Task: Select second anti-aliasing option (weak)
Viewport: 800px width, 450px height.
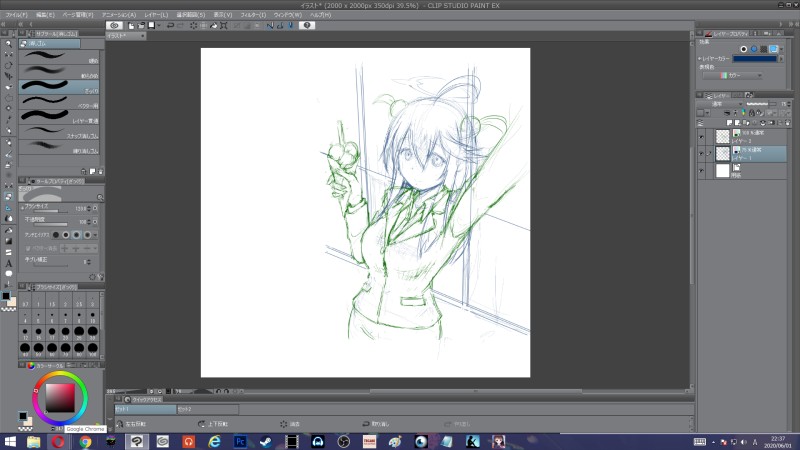Action: 66,235
